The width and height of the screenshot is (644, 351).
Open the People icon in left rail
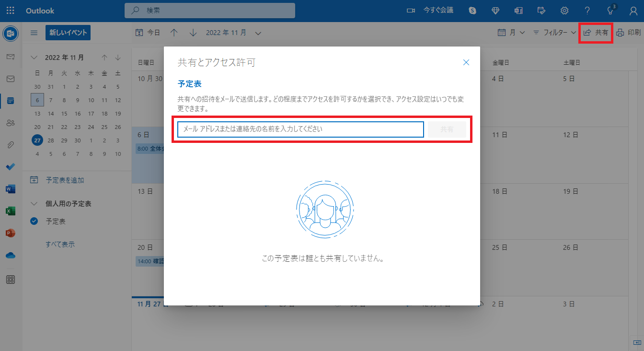tap(11, 123)
